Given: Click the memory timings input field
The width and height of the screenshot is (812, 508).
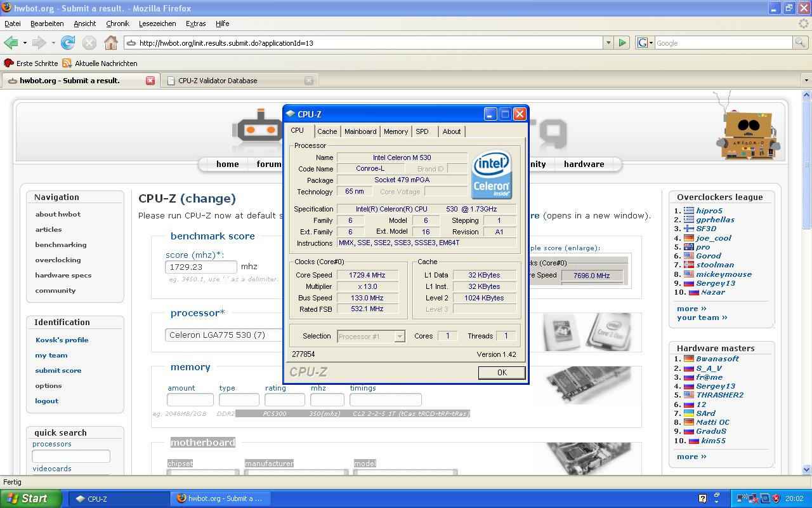Looking at the screenshot, I should [386, 399].
